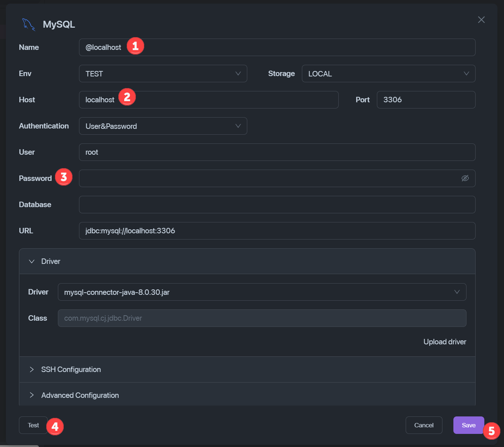Focus the Host input field
The height and width of the screenshot is (447, 504).
pyautogui.click(x=209, y=100)
